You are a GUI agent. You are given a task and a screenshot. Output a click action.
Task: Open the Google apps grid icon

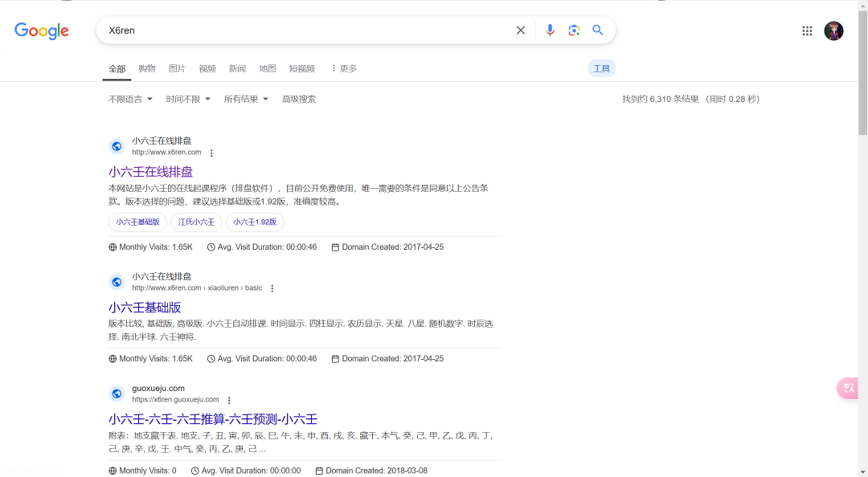[807, 31]
